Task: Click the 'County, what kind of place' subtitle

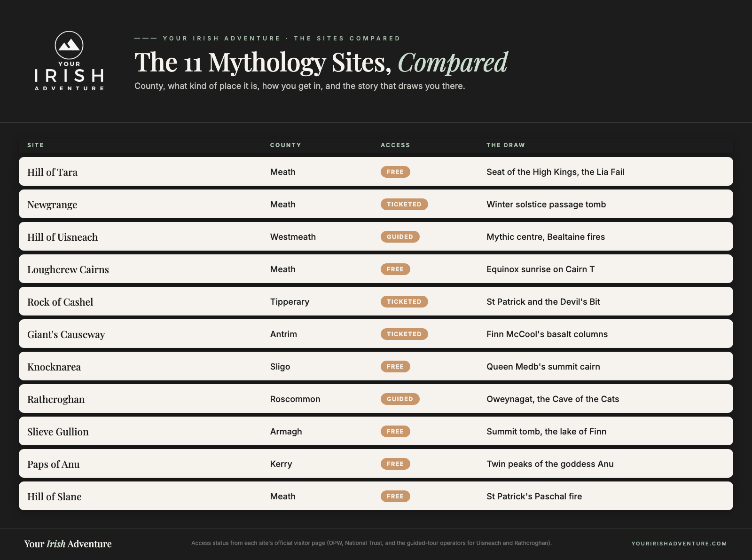Action: pos(300,86)
